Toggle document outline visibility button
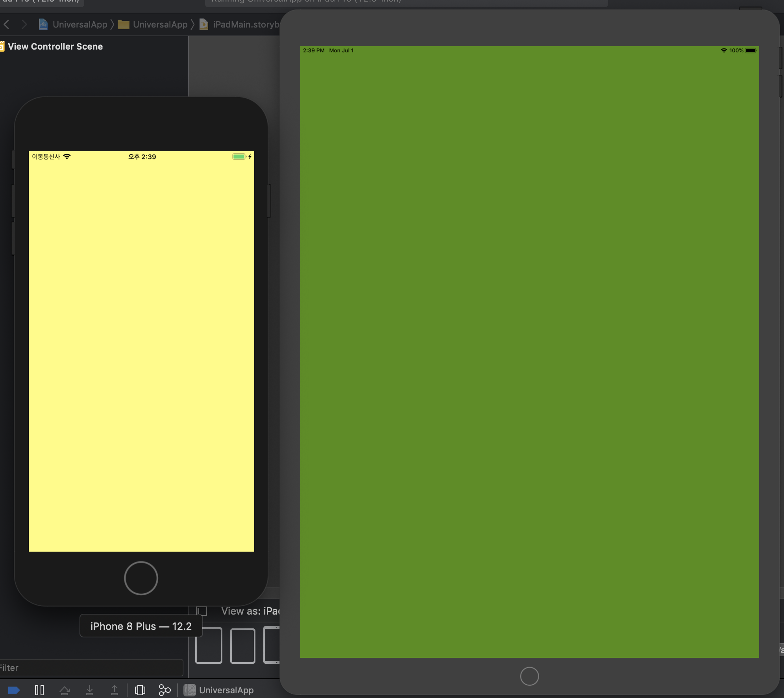This screenshot has height=698, width=784. (x=202, y=611)
